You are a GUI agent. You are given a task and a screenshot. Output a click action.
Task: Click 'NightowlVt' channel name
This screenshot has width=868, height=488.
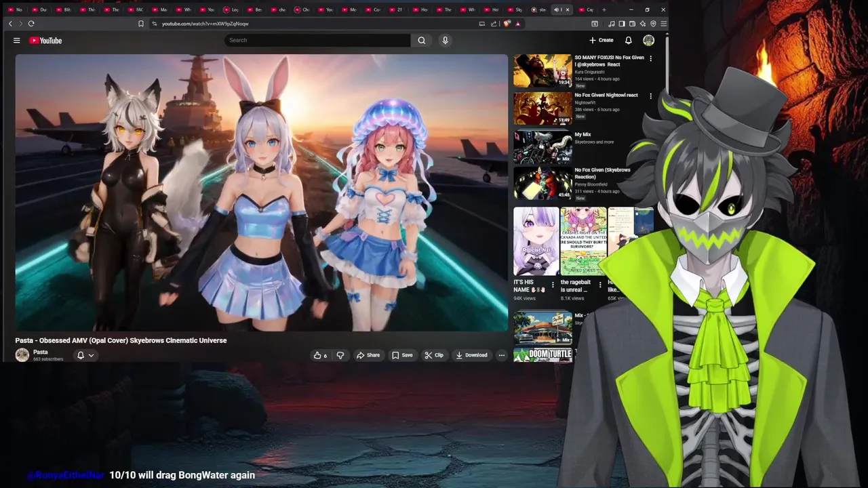point(585,102)
